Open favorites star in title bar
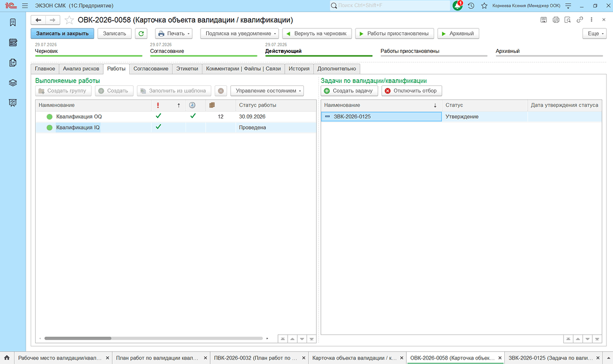This screenshot has width=613, height=364. click(484, 6)
